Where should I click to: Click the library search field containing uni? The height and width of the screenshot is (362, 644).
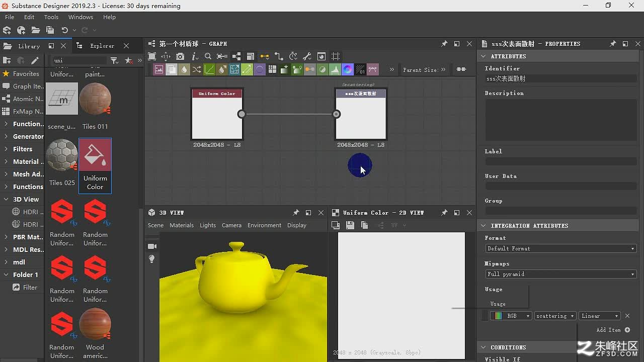click(x=79, y=60)
